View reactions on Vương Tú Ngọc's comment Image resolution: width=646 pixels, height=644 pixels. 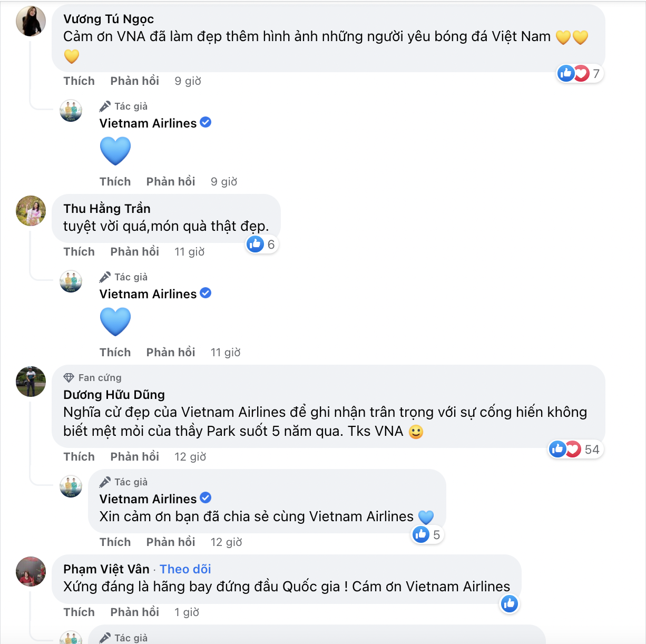click(580, 73)
